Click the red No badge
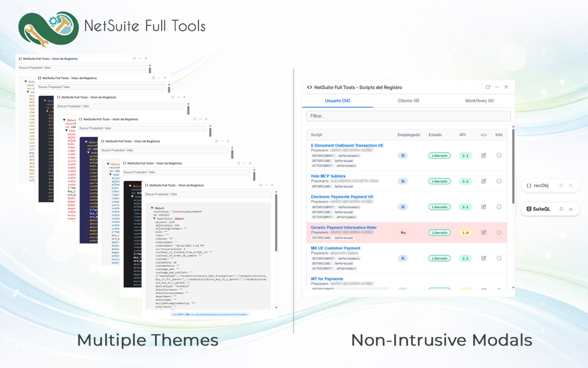The height and width of the screenshot is (368, 588). (x=403, y=233)
